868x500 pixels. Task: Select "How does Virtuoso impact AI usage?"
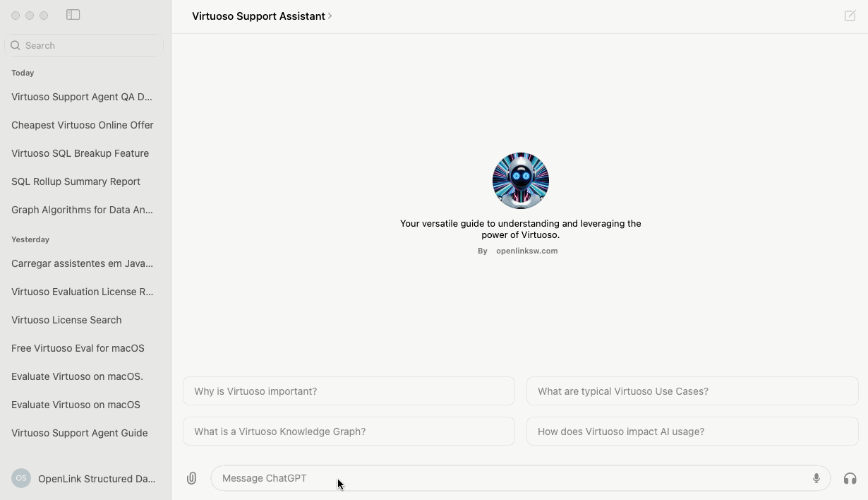(692, 431)
